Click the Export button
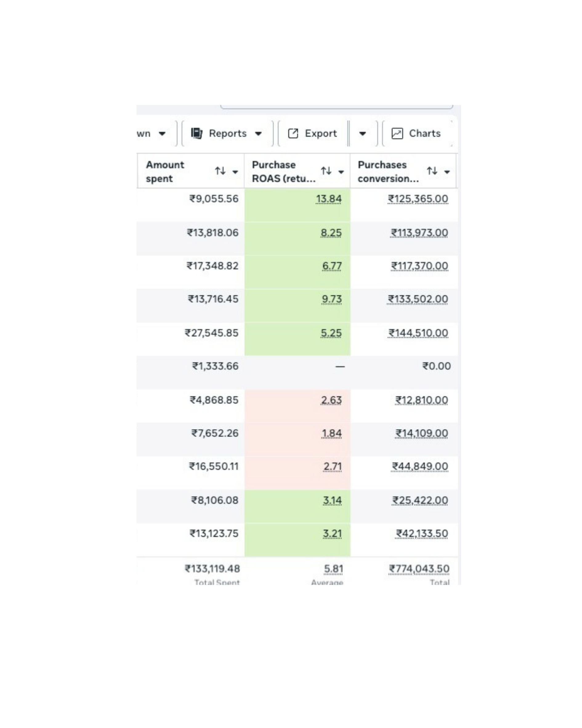The height and width of the screenshot is (728, 582). (313, 134)
